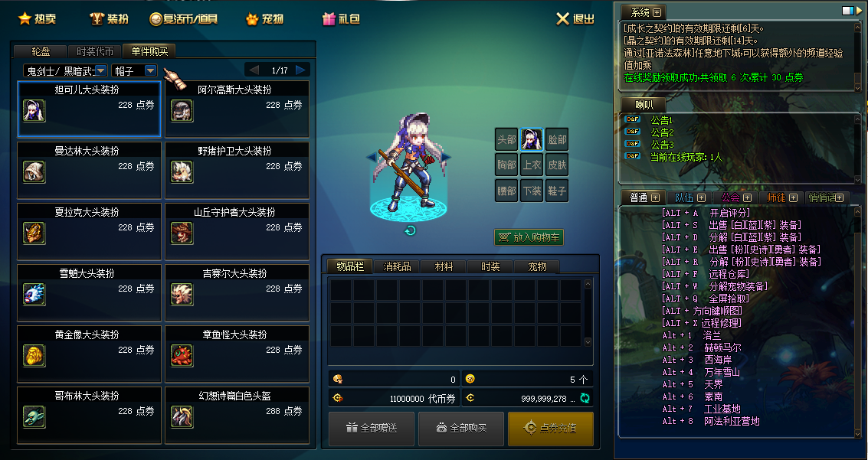This screenshot has width=868, height=460.
Task: Select the 妲可儿大头装扮 item icon
Action: point(34,110)
